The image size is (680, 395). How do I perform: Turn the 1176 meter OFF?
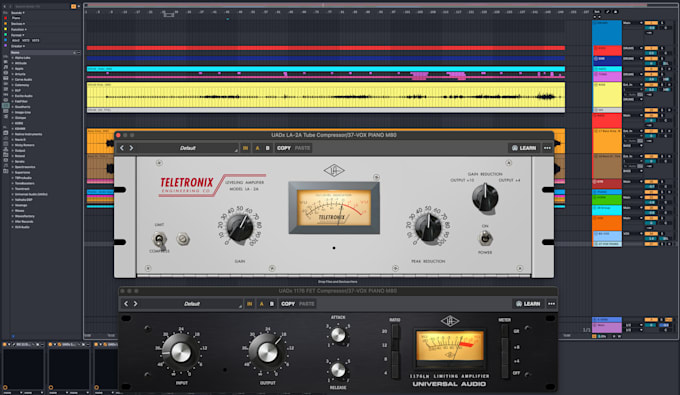pyautogui.click(x=504, y=373)
